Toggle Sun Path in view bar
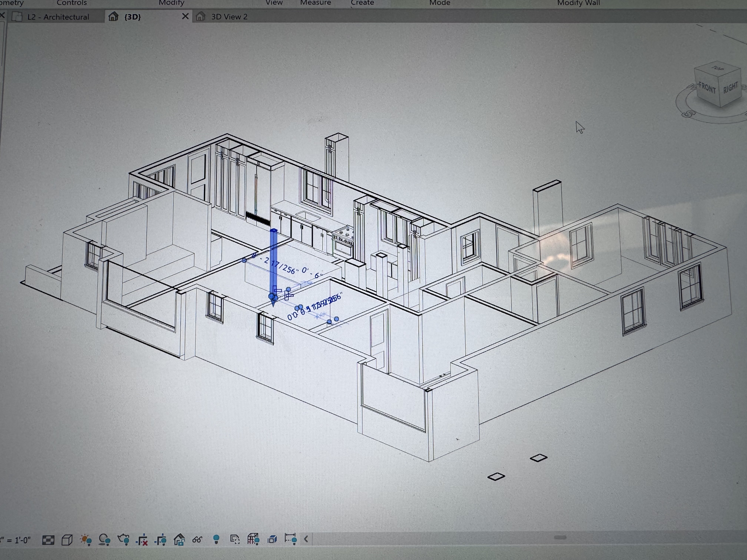Image resolution: width=747 pixels, height=560 pixels. click(x=86, y=540)
